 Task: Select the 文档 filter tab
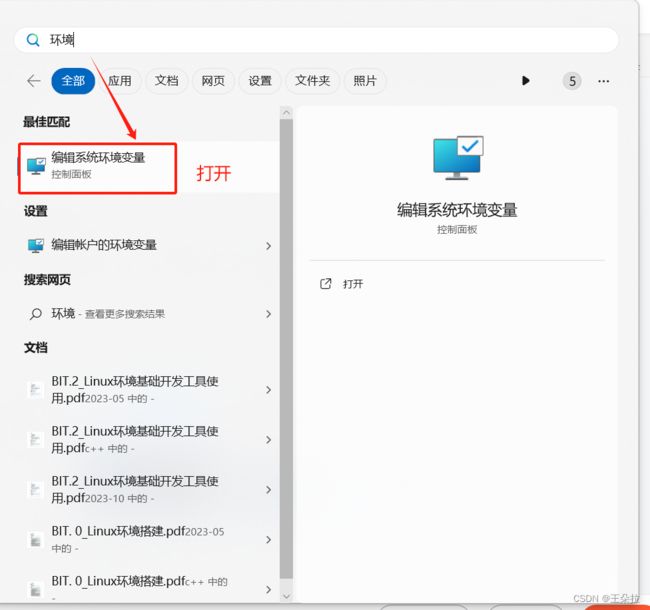pyautogui.click(x=167, y=81)
